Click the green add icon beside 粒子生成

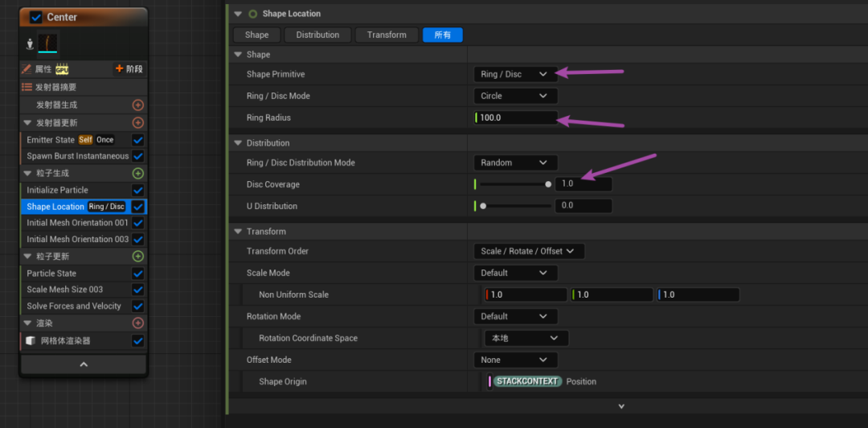click(138, 173)
